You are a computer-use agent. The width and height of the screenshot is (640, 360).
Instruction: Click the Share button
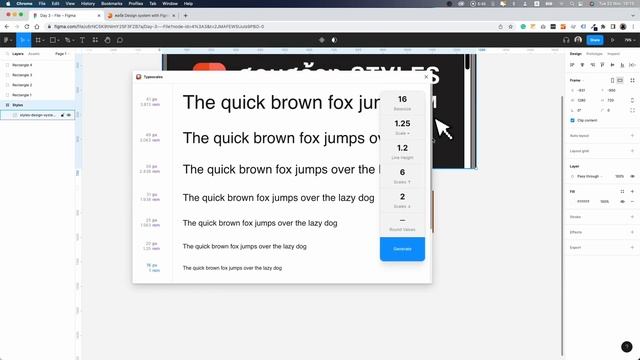click(595, 40)
